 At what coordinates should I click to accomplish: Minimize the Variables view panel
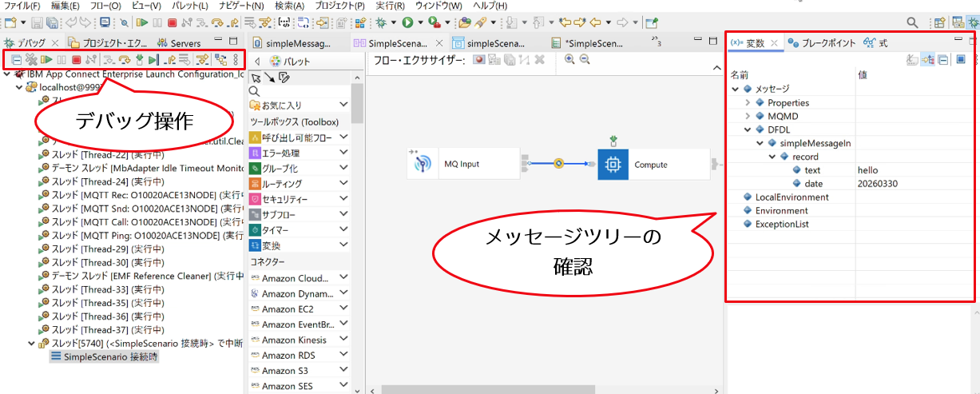pyautogui.click(x=959, y=38)
